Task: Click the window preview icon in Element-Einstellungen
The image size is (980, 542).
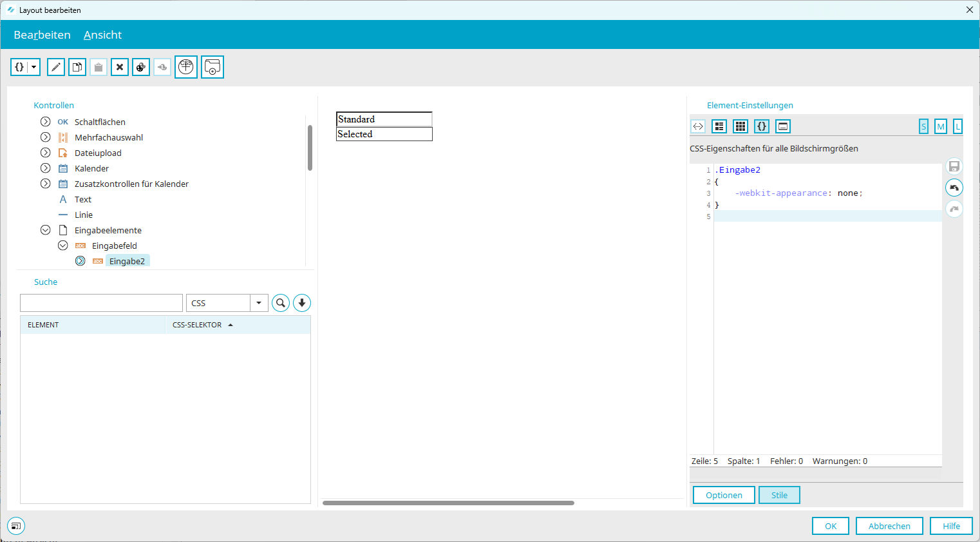Action: (783, 126)
